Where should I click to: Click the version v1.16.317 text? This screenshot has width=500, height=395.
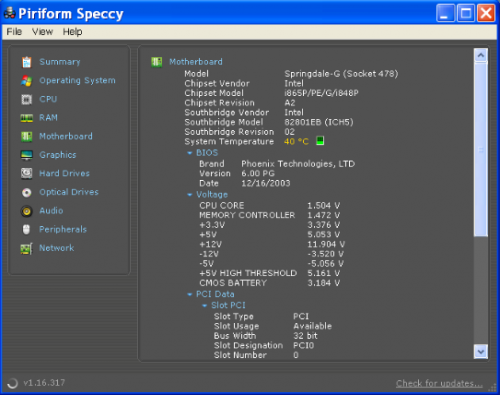click(x=44, y=383)
